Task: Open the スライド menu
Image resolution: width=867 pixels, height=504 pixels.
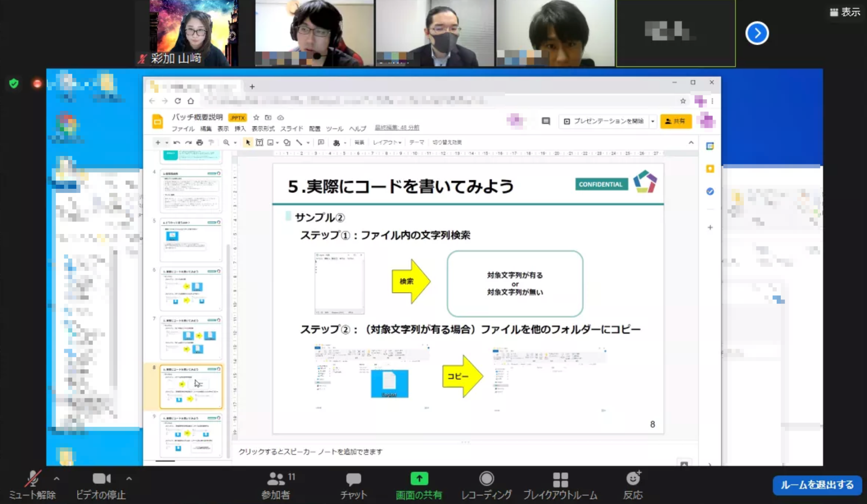Action: point(292,129)
